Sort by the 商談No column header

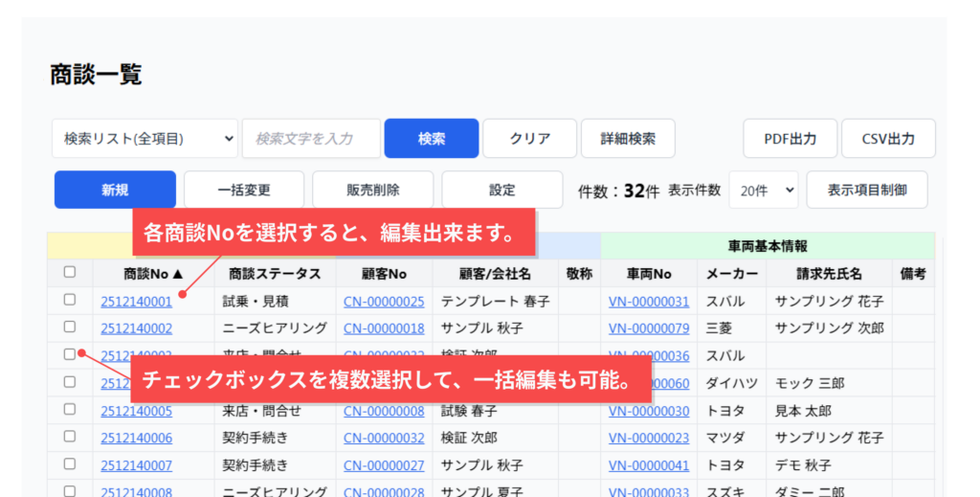tap(153, 274)
